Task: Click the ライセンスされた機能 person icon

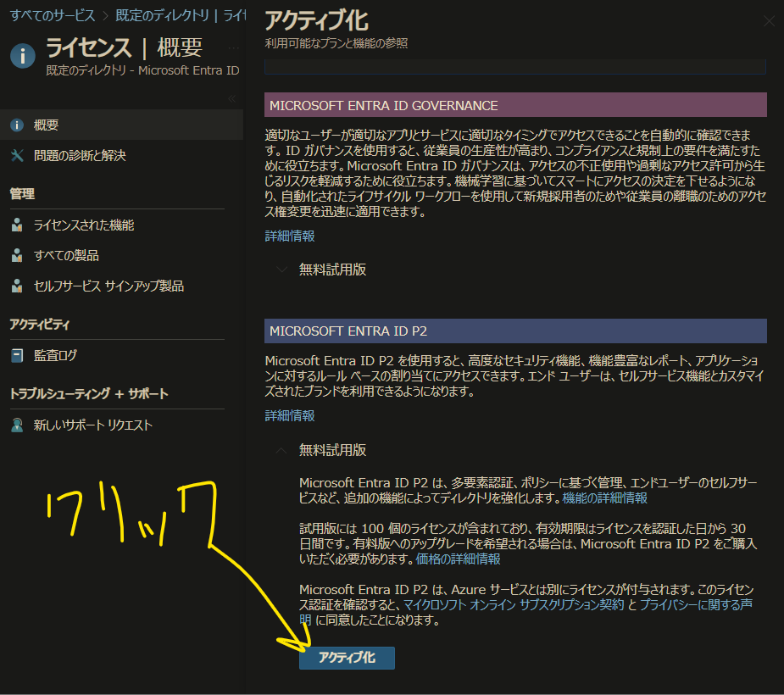Action: click(17, 225)
